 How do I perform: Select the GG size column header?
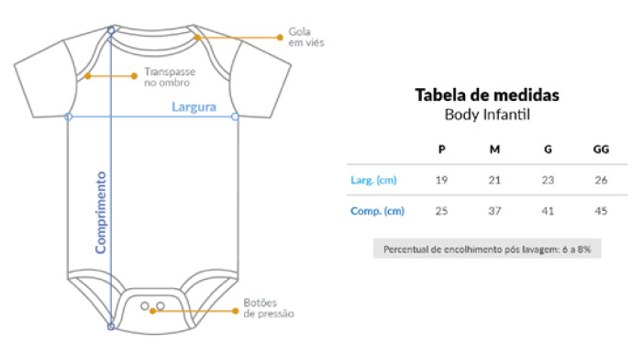(601, 149)
